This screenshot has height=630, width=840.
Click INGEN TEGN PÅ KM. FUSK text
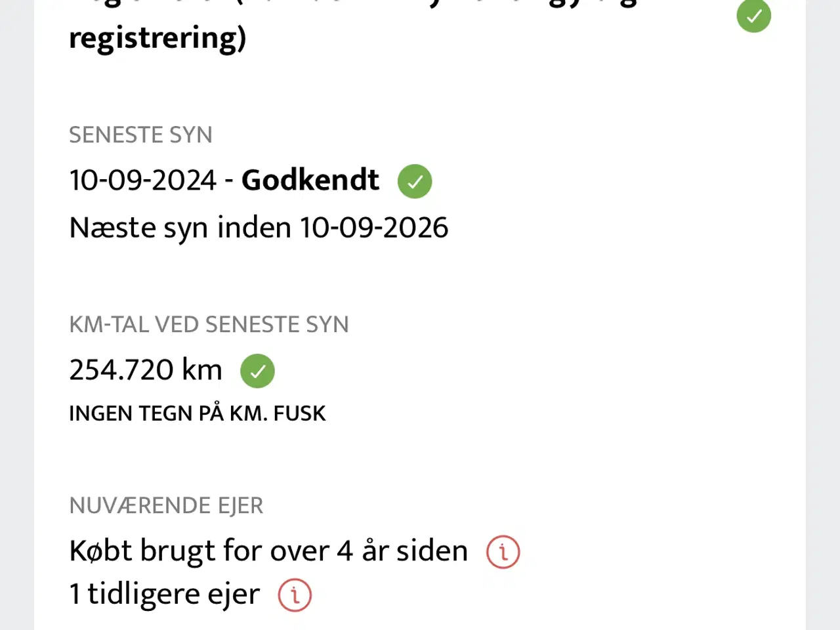click(x=198, y=413)
